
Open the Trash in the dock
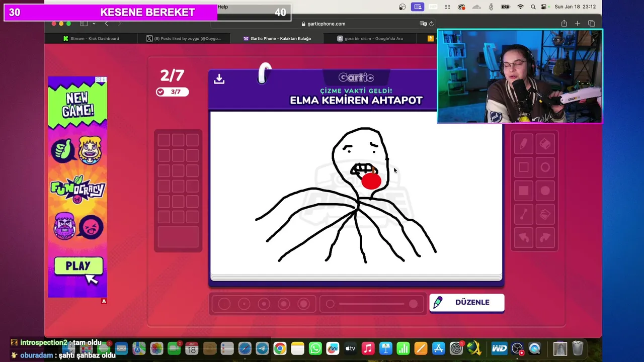(x=578, y=348)
